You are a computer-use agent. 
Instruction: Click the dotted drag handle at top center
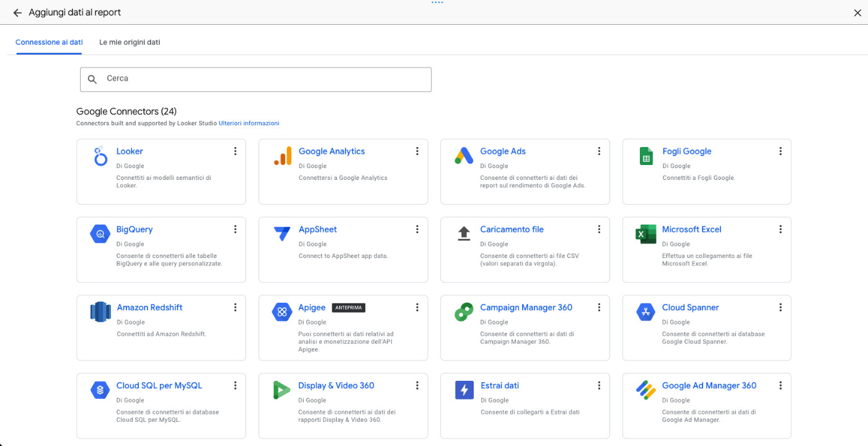tap(437, 2)
